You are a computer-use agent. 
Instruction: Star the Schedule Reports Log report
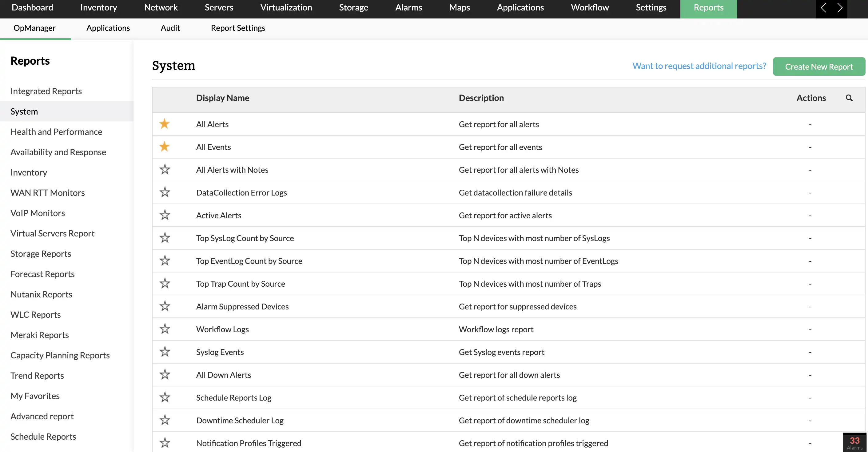tap(165, 398)
